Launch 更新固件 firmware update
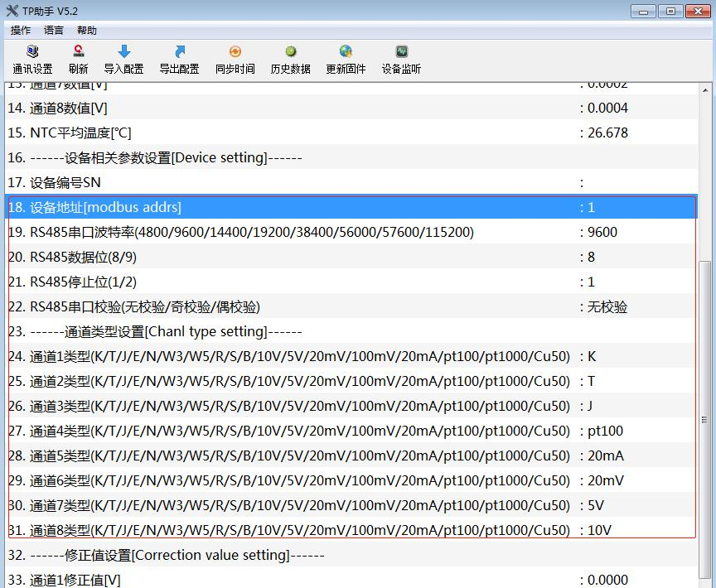 coord(346,59)
